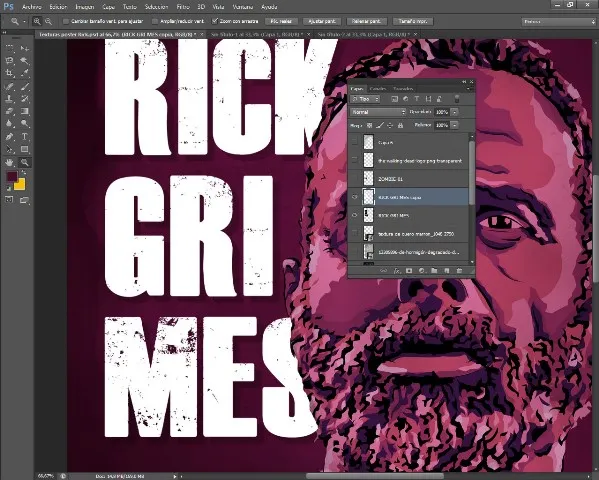The width and height of the screenshot is (599, 480).
Task: Show the Capa 6 layer
Action: (x=355, y=142)
